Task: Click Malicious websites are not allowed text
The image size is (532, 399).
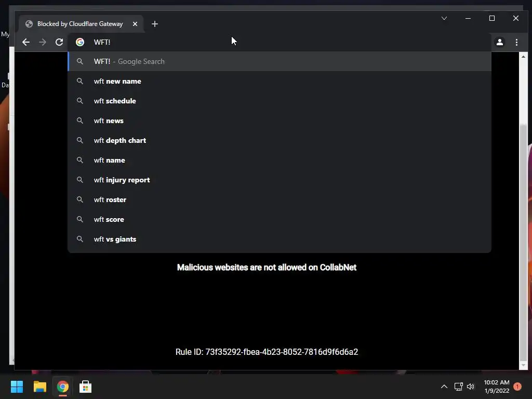Action: click(267, 268)
